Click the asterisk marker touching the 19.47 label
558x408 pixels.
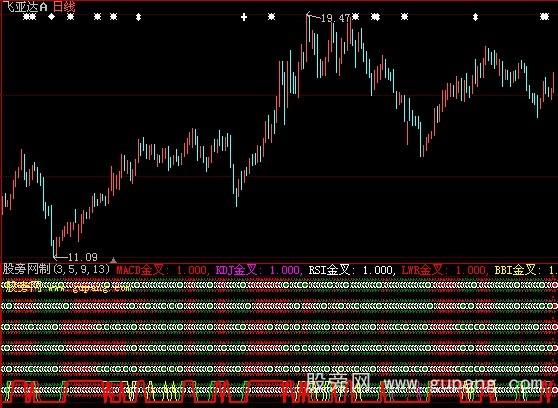coord(356,16)
